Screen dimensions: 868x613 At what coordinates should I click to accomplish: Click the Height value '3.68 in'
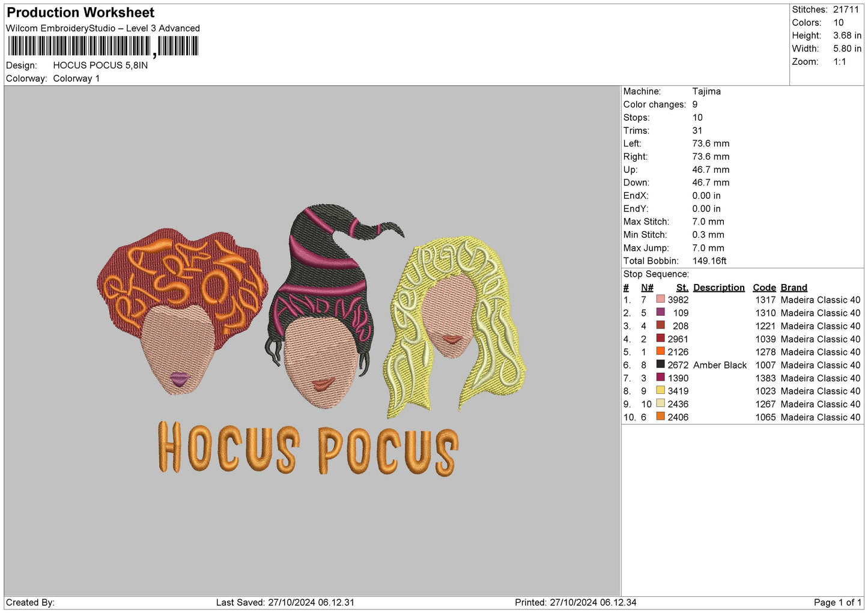click(847, 35)
